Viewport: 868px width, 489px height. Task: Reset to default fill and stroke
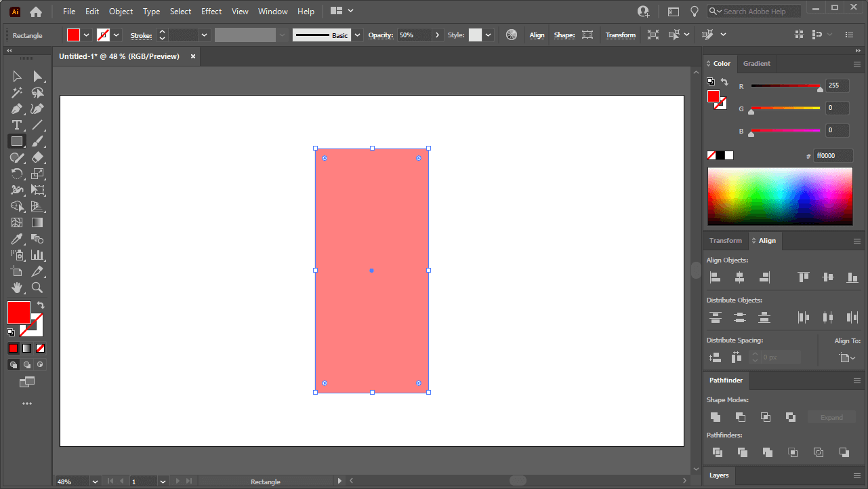coord(11,332)
